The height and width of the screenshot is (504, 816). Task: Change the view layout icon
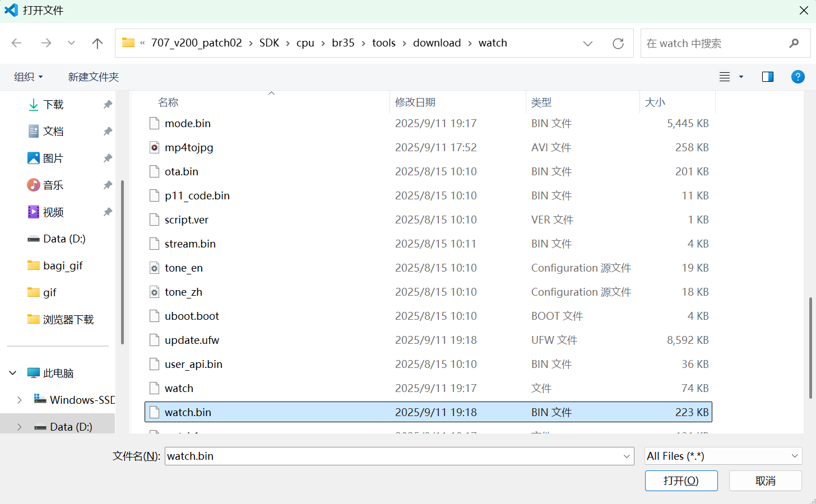[x=725, y=77]
